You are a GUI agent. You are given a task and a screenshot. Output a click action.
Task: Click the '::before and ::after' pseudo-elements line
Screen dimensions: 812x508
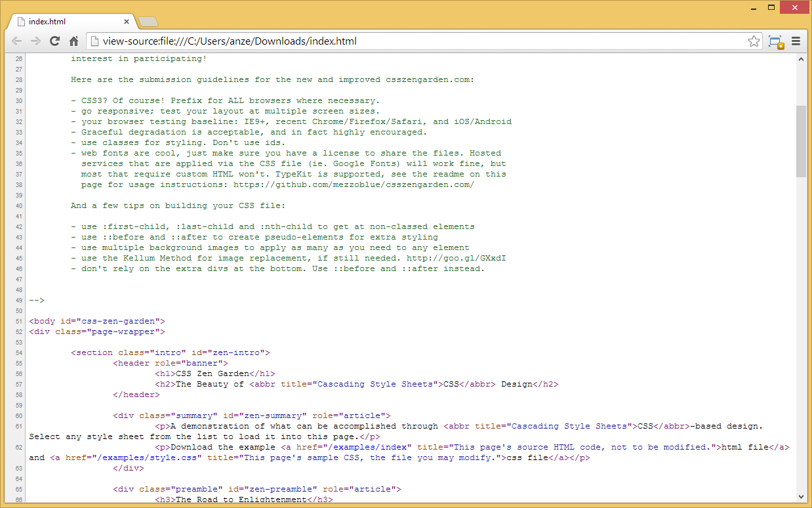click(x=254, y=238)
